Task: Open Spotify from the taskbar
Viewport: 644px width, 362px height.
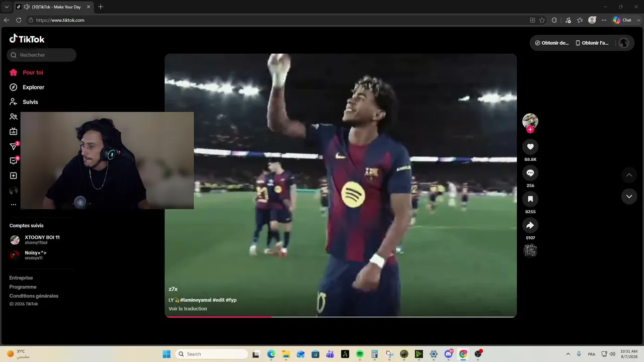Action: 360,354
